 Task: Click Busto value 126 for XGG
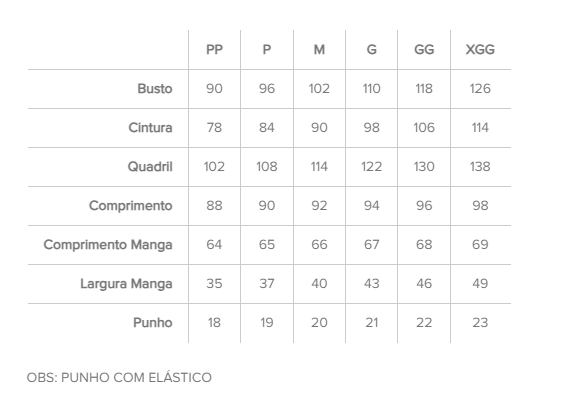coord(480,89)
